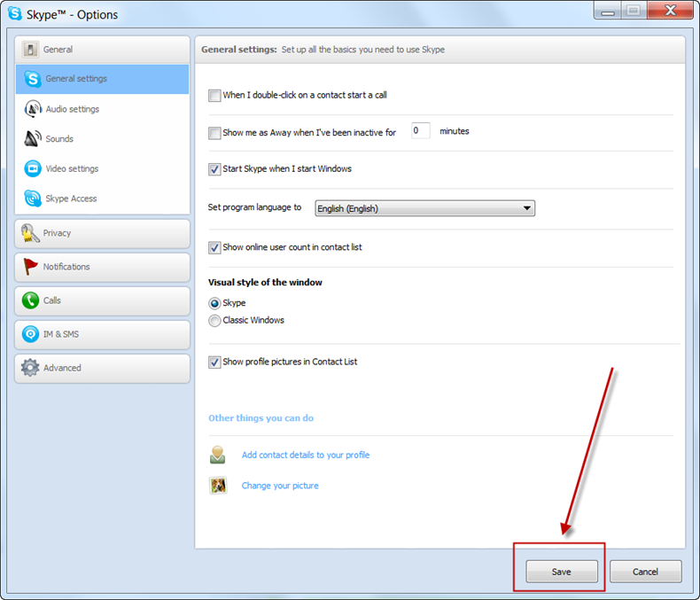The image size is (700, 600).
Task: Click Save to apply the settings
Action: point(562,572)
